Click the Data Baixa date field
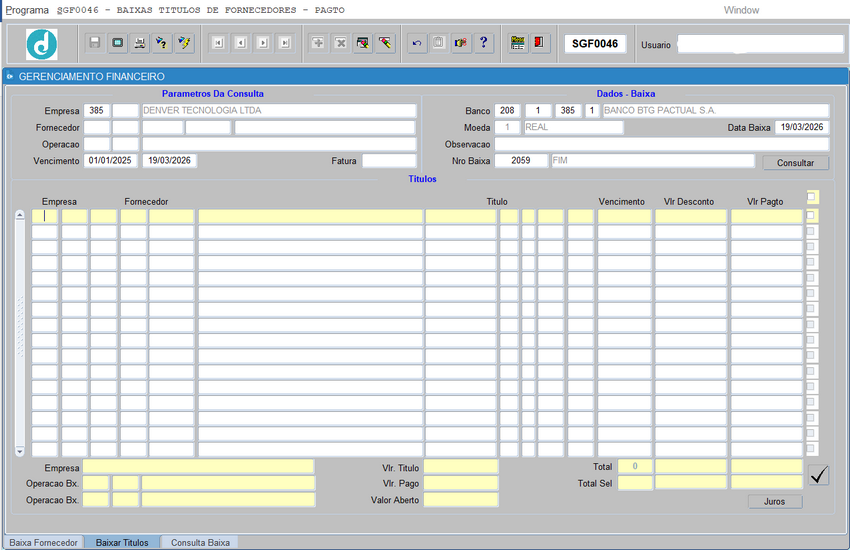The image size is (850, 550). 802,127
